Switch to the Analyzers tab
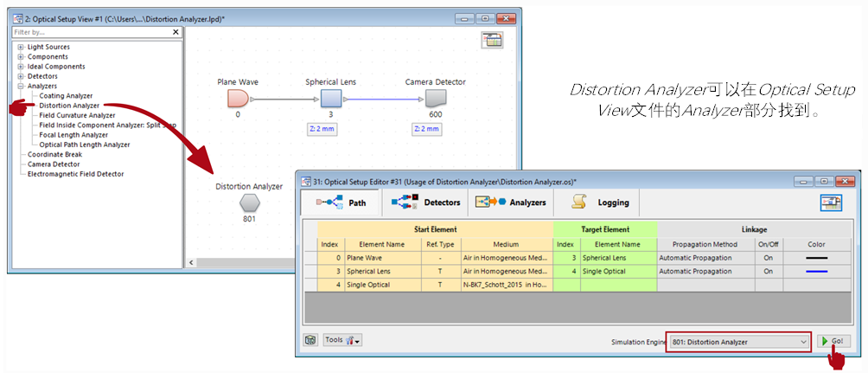 point(510,203)
